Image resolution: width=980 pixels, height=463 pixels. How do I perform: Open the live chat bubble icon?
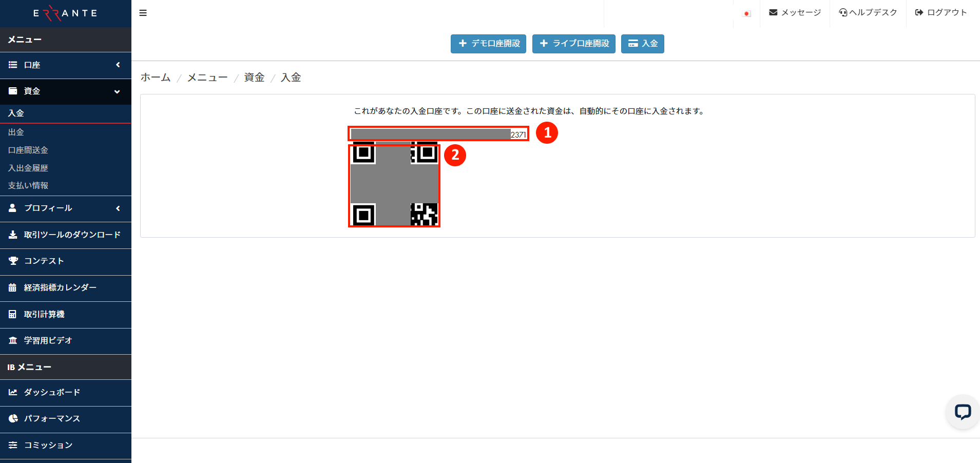(x=963, y=412)
